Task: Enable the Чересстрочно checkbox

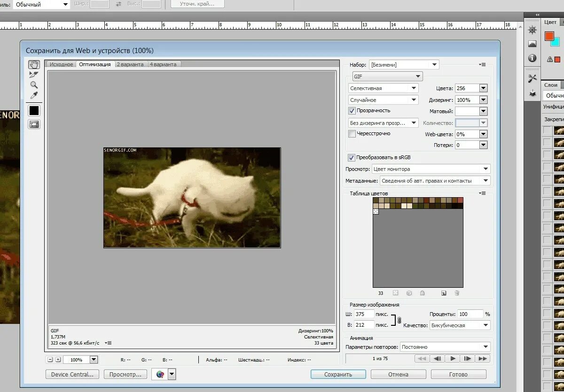Action: (352, 134)
